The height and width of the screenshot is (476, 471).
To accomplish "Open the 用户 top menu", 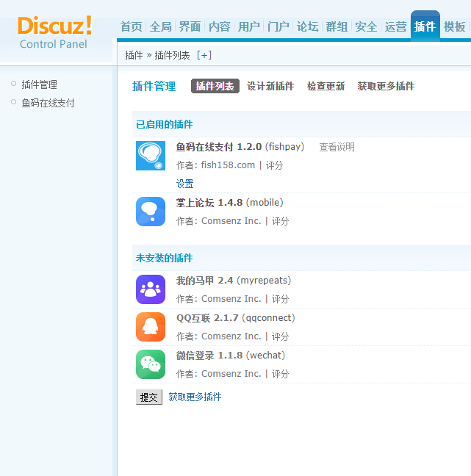I will (x=248, y=26).
